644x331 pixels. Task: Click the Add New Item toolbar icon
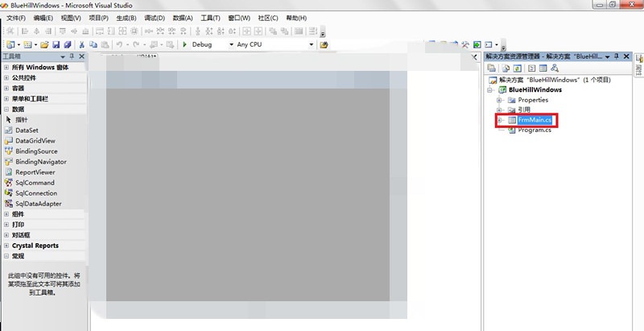(27, 44)
